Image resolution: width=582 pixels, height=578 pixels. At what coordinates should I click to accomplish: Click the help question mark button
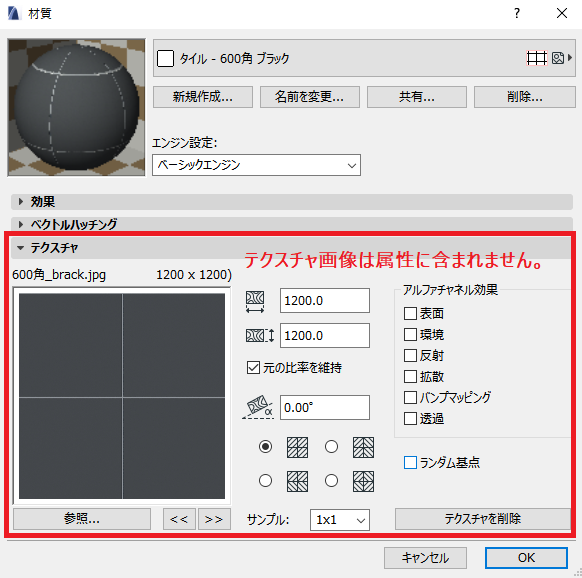pos(517,13)
